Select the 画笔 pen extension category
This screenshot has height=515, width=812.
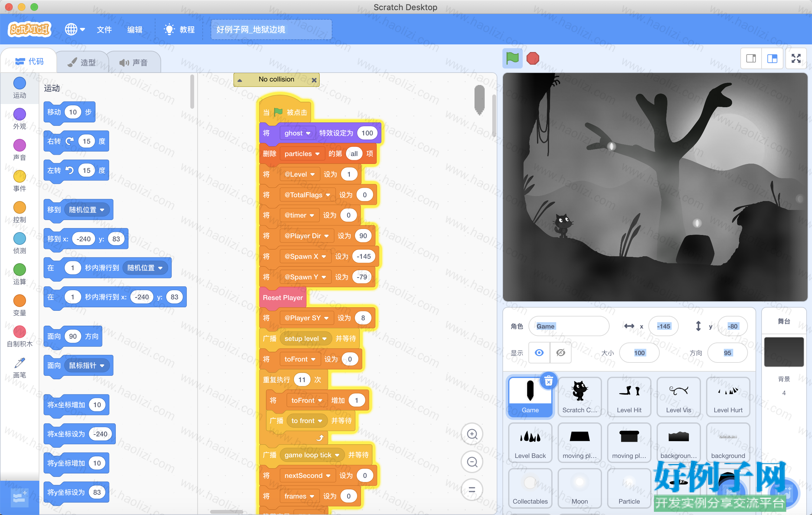(20, 368)
